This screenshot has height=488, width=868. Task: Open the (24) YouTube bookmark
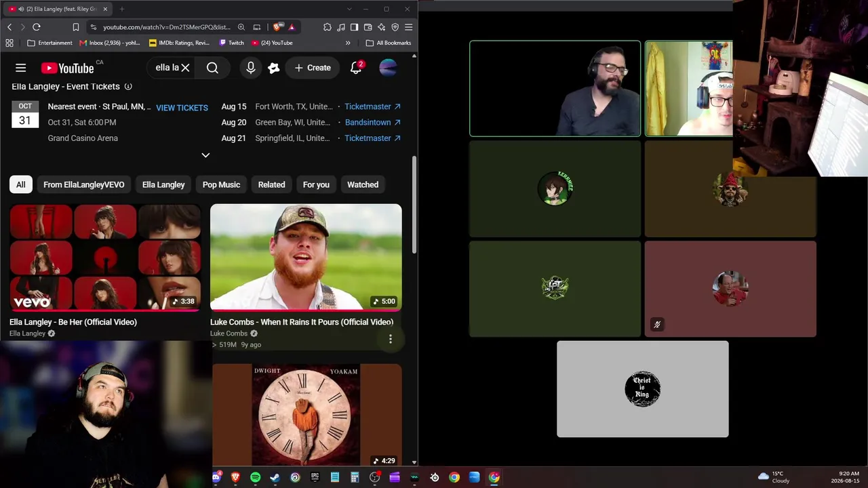[272, 43]
